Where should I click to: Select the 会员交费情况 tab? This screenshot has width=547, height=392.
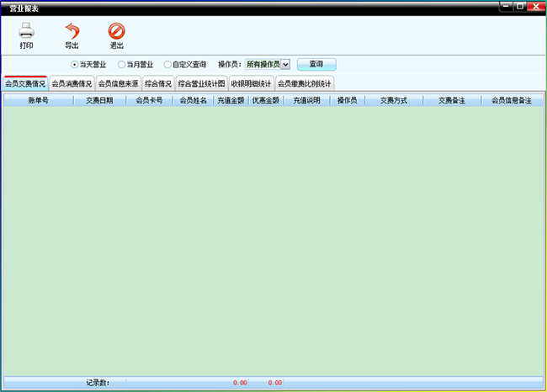coord(25,83)
